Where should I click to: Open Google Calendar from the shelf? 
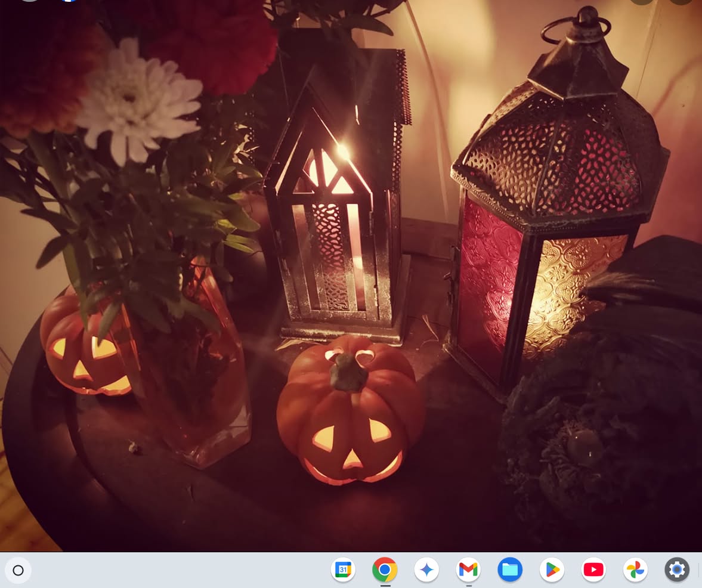[x=343, y=571]
